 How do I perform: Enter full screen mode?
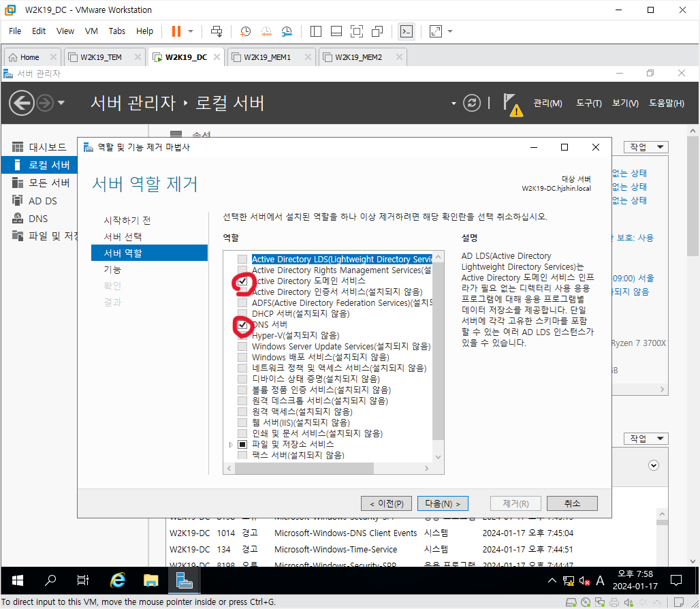click(x=357, y=31)
